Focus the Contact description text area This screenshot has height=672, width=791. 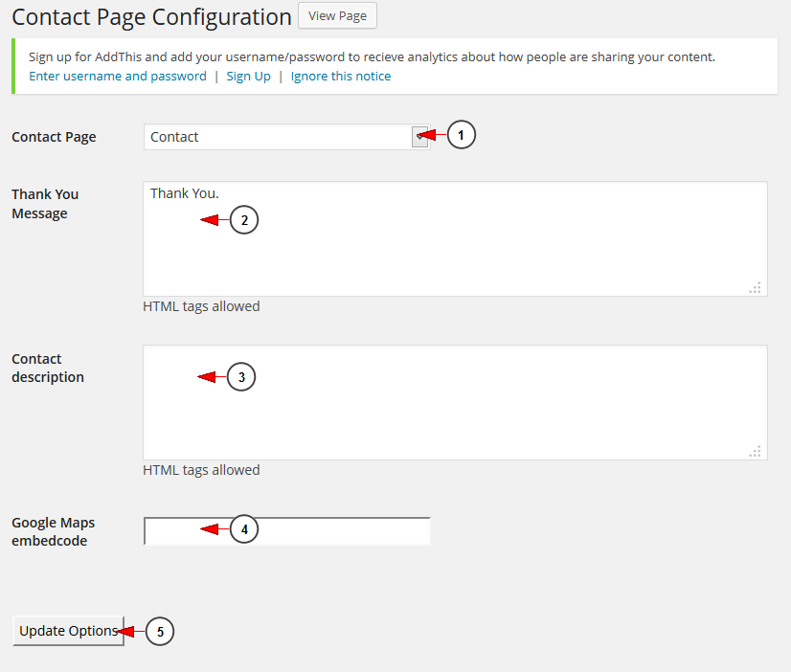455,402
